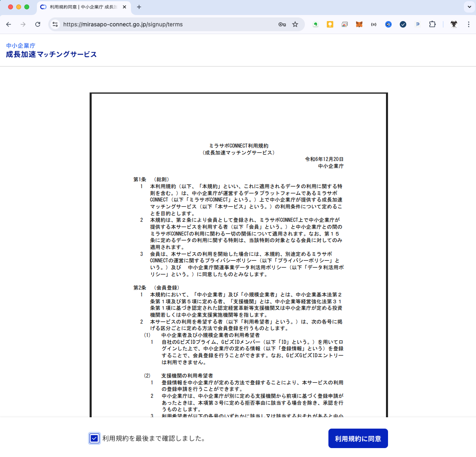This screenshot has width=476, height=457.
Task: Uncheck the 利用規約を最後まで確認しました checkbox
Action: coord(94,438)
